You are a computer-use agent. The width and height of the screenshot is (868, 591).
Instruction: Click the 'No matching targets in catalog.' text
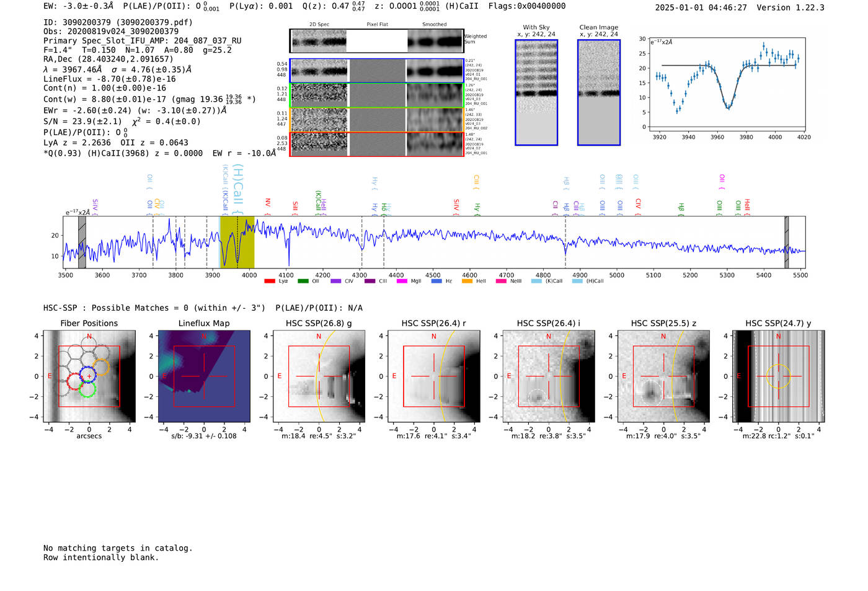pyautogui.click(x=118, y=548)
